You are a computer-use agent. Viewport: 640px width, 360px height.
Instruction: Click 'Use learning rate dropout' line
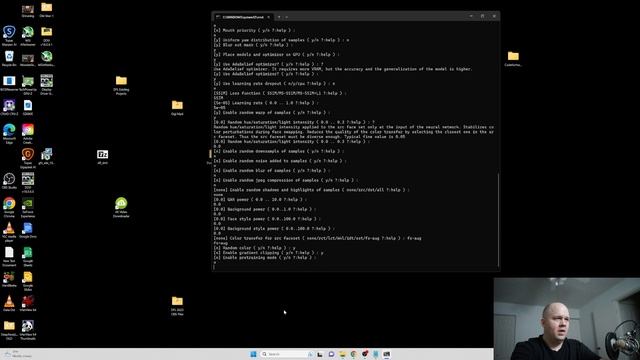tap(274, 83)
